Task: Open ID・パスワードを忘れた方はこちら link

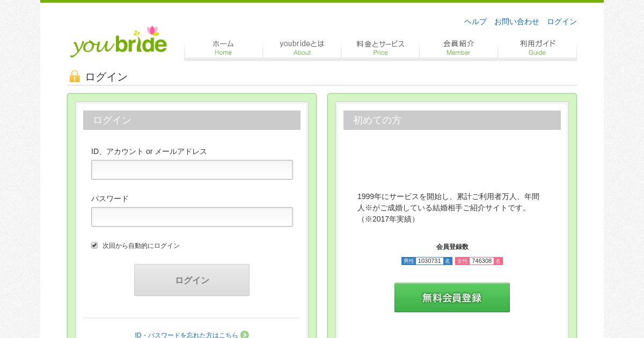Action: (186, 335)
